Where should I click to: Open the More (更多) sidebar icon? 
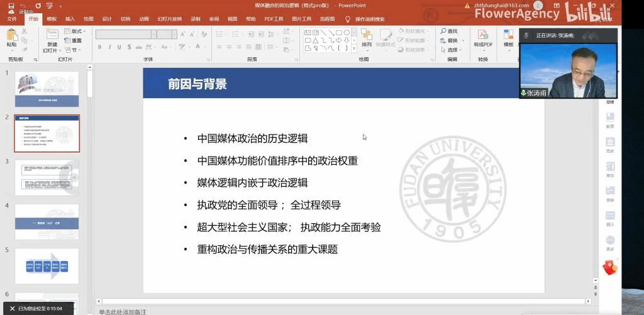609,241
